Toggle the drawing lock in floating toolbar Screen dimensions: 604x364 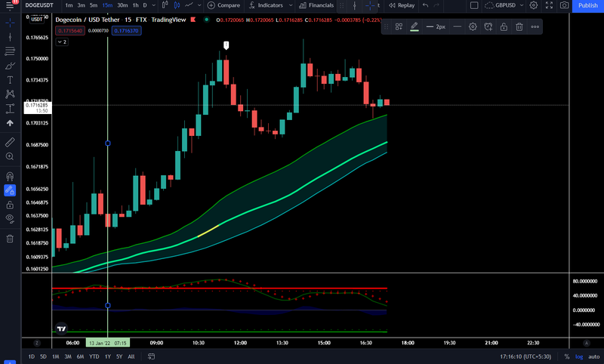[x=504, y=26]
